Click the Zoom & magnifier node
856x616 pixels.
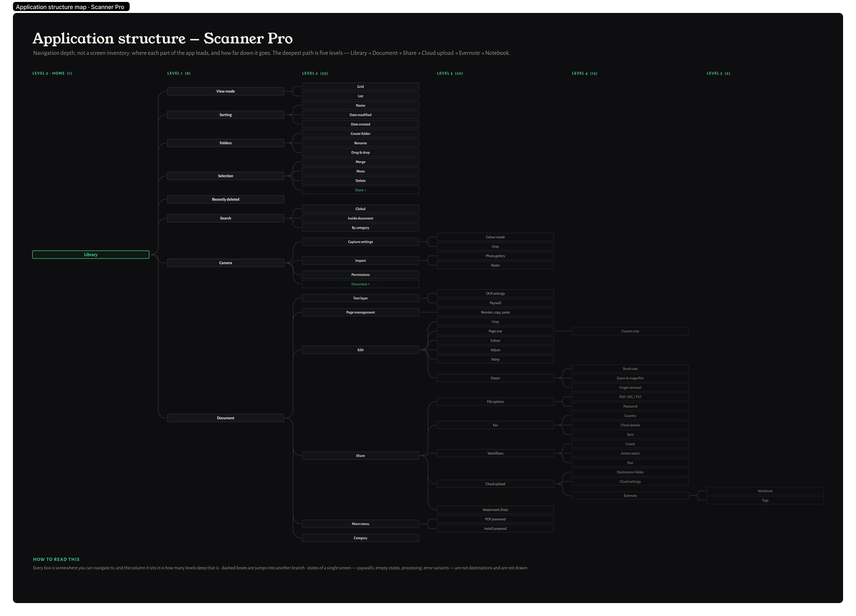tap(630, 378)
